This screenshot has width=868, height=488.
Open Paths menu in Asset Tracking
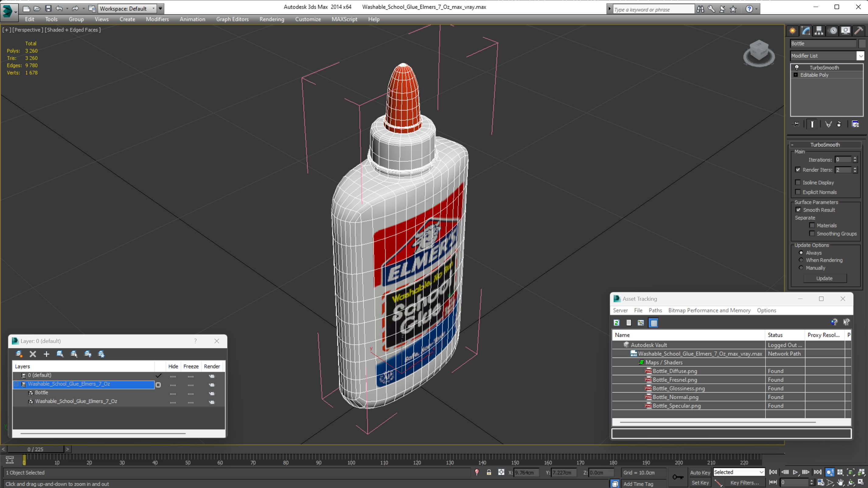(655, 310)
